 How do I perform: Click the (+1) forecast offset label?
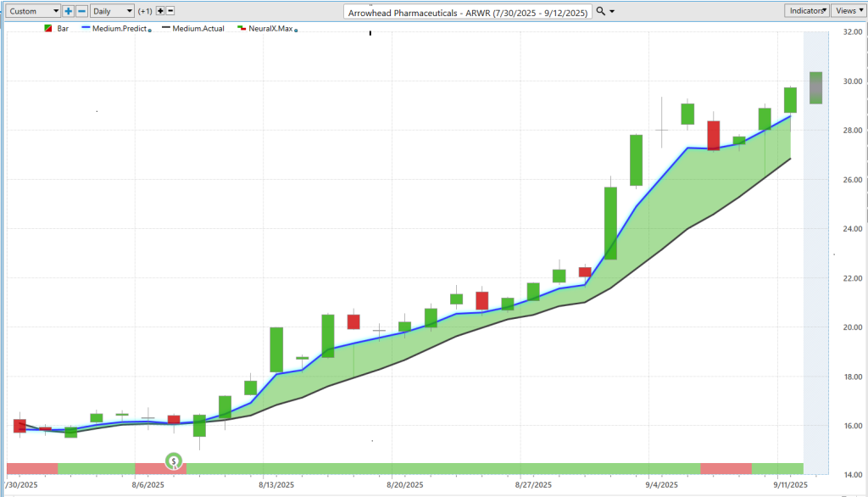pos(145,11)
